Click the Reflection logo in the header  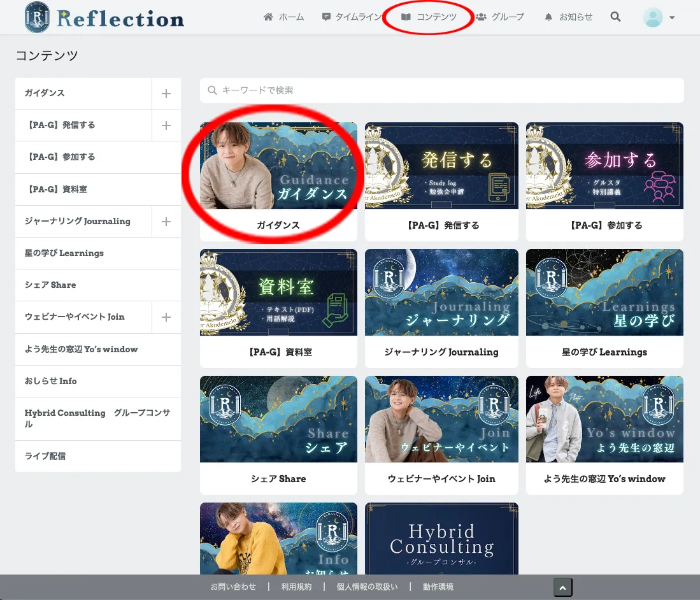pyautogui.click(x=104, y=18)
